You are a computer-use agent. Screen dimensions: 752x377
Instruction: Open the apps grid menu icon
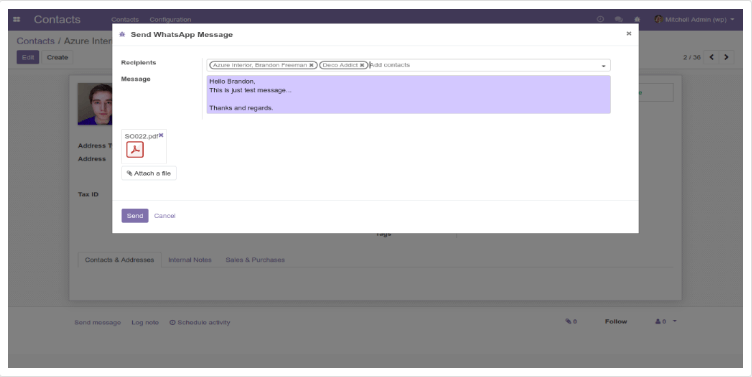(17, 20)
